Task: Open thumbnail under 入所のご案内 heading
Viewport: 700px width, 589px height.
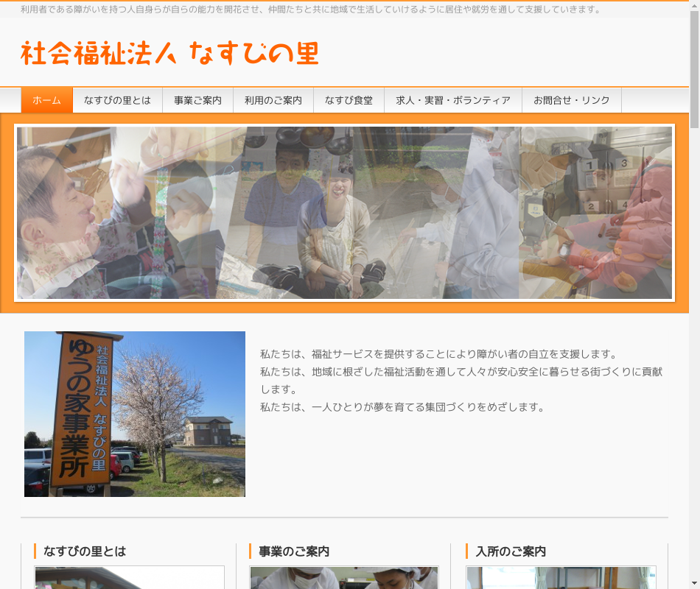Action: (561, 577)
